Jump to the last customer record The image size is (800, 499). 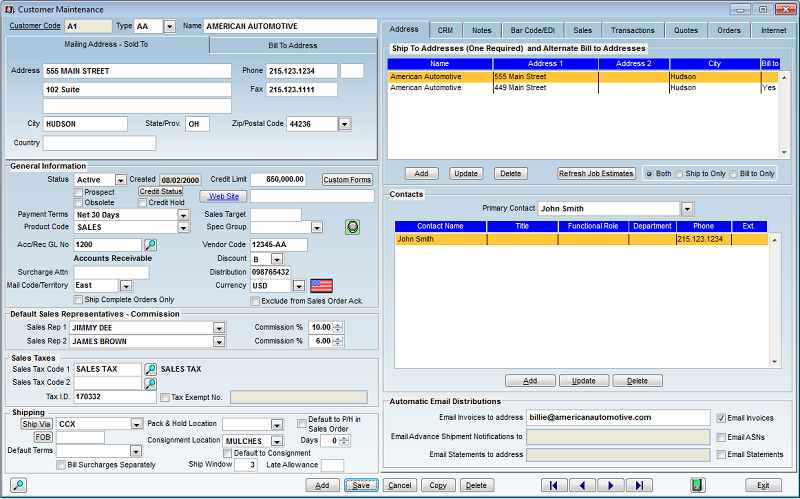pyautogui.click(x=639, y=485)
